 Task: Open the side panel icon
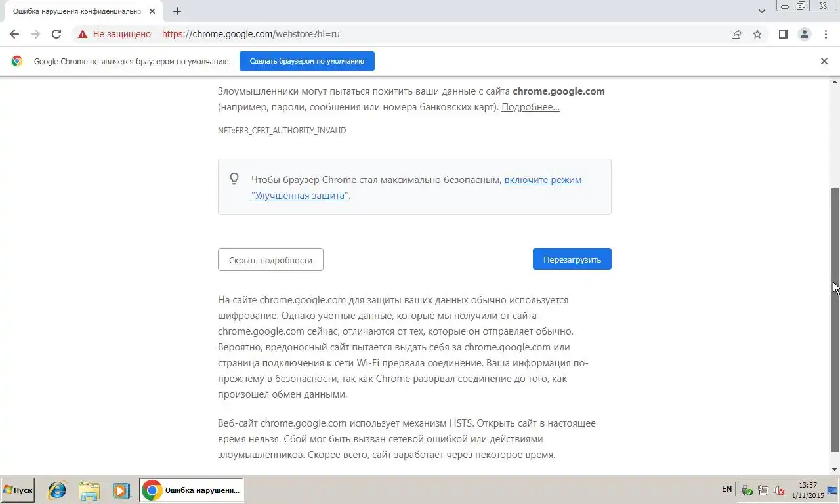point(783,34)
